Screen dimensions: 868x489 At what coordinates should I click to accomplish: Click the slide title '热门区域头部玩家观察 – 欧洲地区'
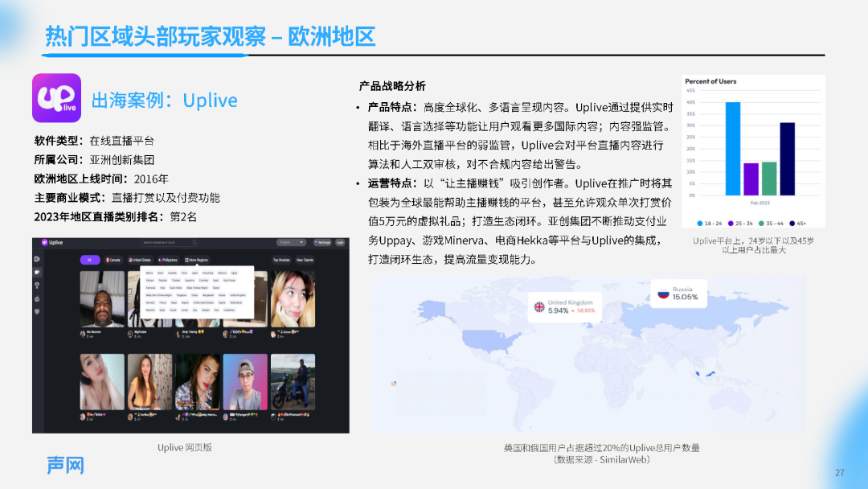(x=211, y=36)
